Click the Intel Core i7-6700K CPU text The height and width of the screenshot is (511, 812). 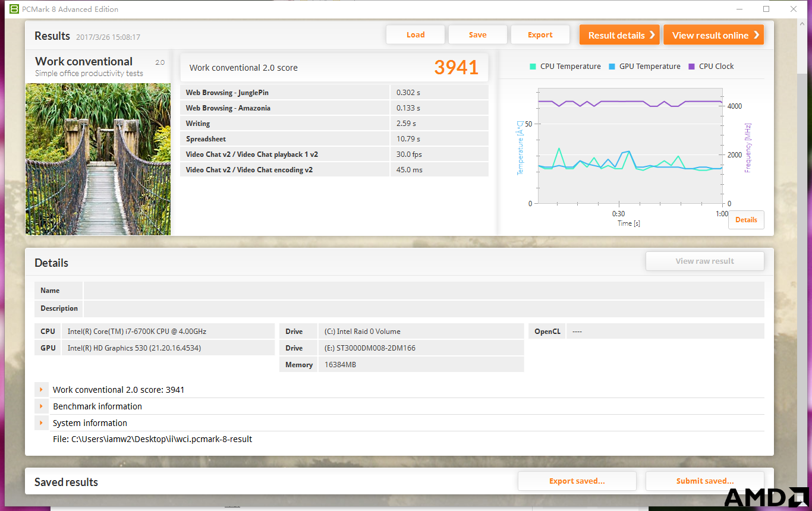137,332
